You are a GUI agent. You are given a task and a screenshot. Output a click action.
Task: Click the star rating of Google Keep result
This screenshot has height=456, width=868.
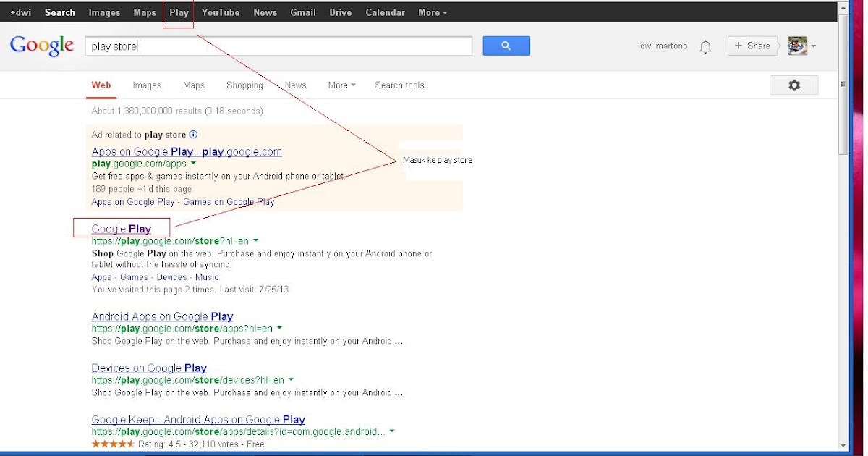coord(113,444)
